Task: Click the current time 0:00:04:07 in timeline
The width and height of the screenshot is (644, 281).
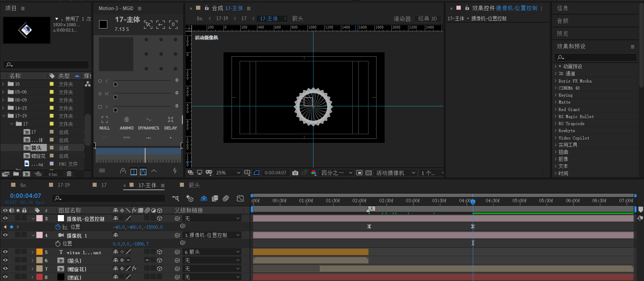Action: coord(26,195)
